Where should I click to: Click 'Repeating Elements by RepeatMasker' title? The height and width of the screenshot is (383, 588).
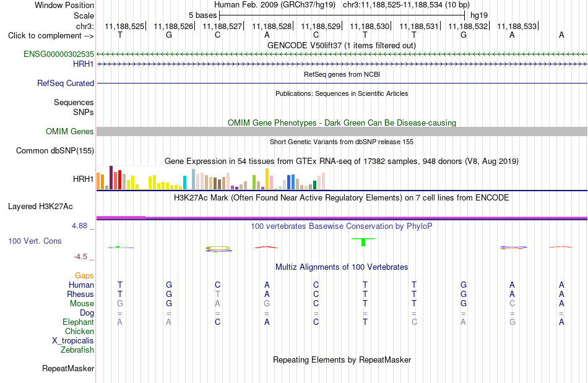coord(342,359)
